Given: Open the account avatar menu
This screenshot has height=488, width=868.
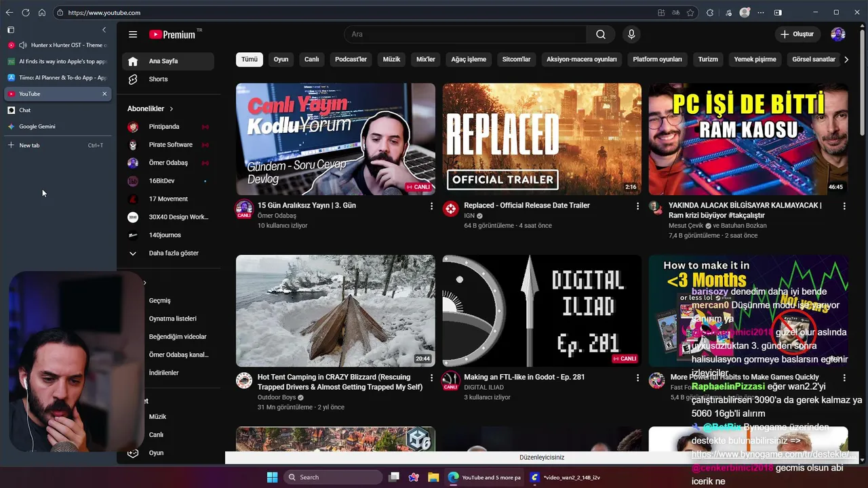Looking at the screenshot, I should point(838,35).
